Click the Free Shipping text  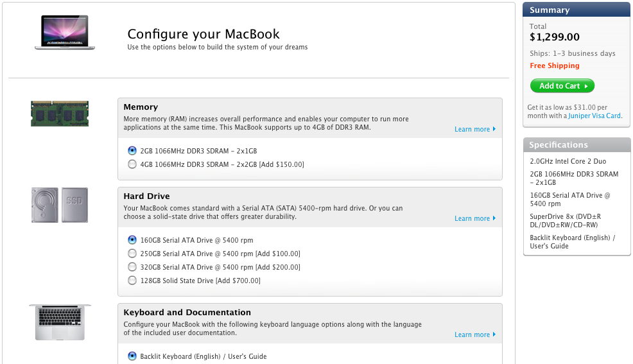point(555,65)
